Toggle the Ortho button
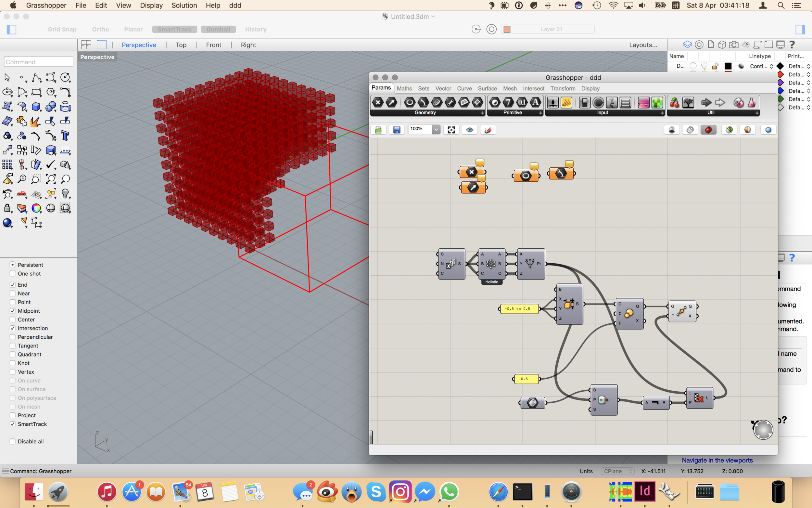 click(100, 29)
